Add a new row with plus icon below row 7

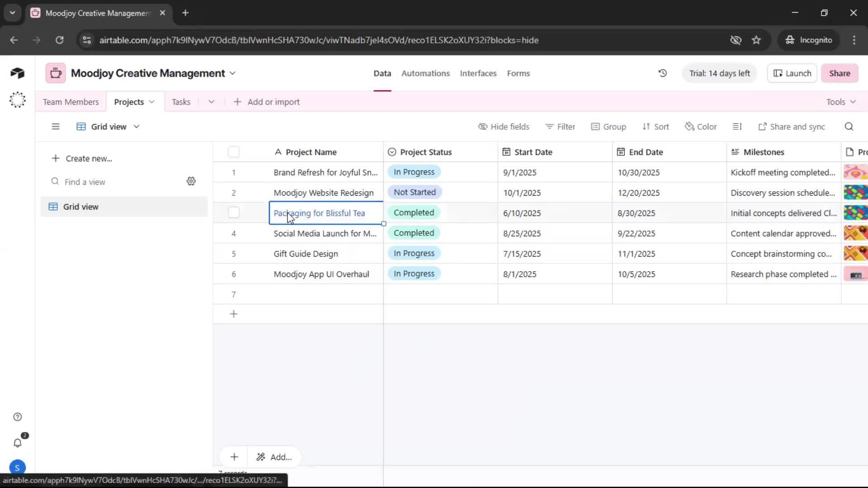click(234, 314)
